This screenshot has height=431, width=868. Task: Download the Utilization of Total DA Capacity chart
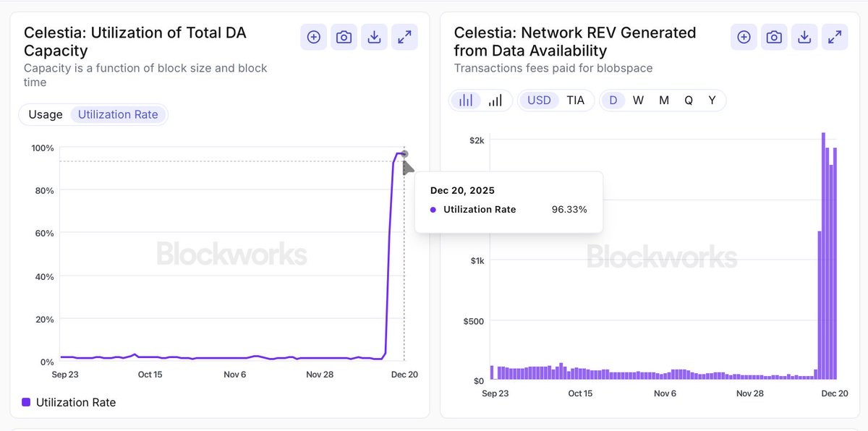pos(374,37)
